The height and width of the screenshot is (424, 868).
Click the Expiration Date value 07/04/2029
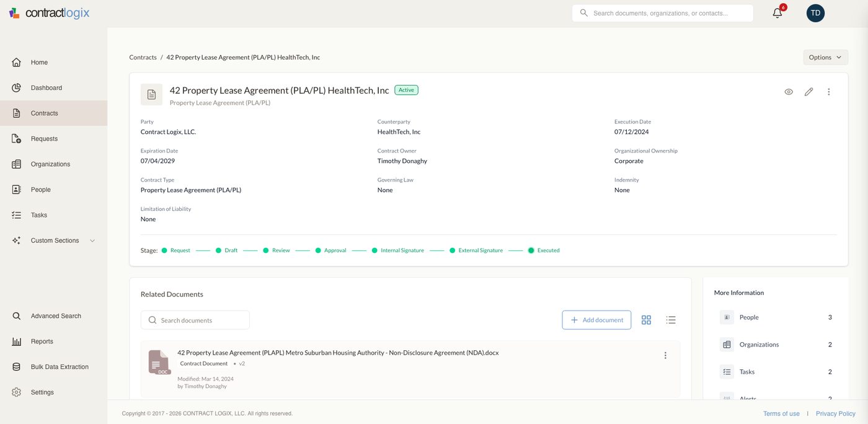pos(157,161)
